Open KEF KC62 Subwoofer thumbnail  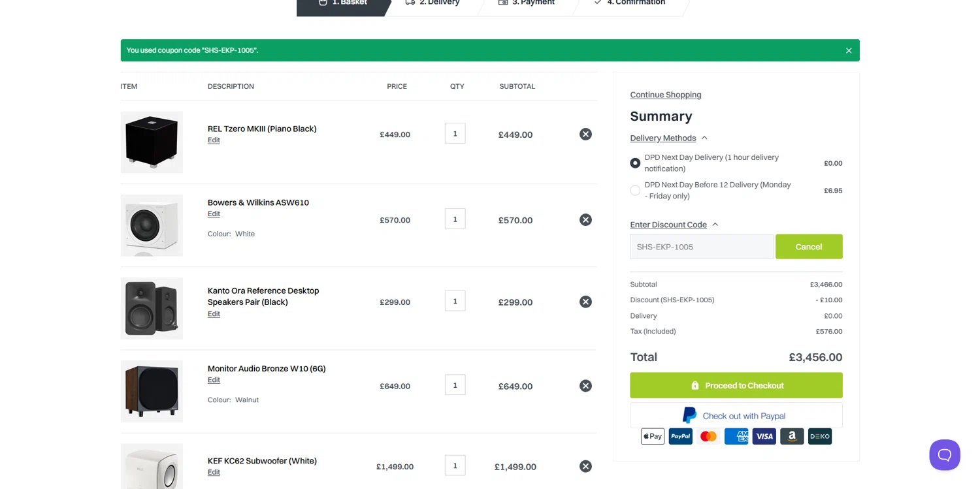[152, 466]
